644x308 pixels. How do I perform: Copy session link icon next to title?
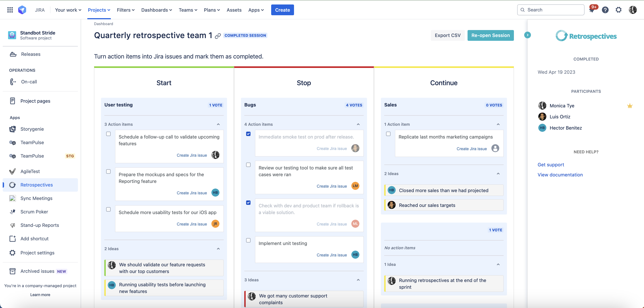[x=218, y=36]
